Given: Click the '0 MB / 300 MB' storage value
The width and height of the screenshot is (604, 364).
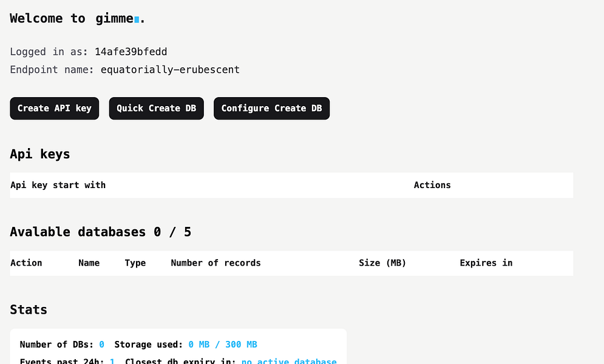Looking at the screenshot, I should tap(223, 345).
